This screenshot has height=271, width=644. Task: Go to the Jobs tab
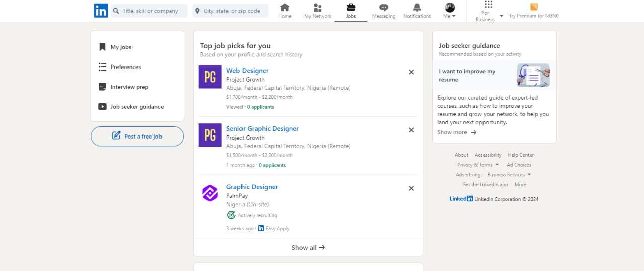click(x=351, y=11)
